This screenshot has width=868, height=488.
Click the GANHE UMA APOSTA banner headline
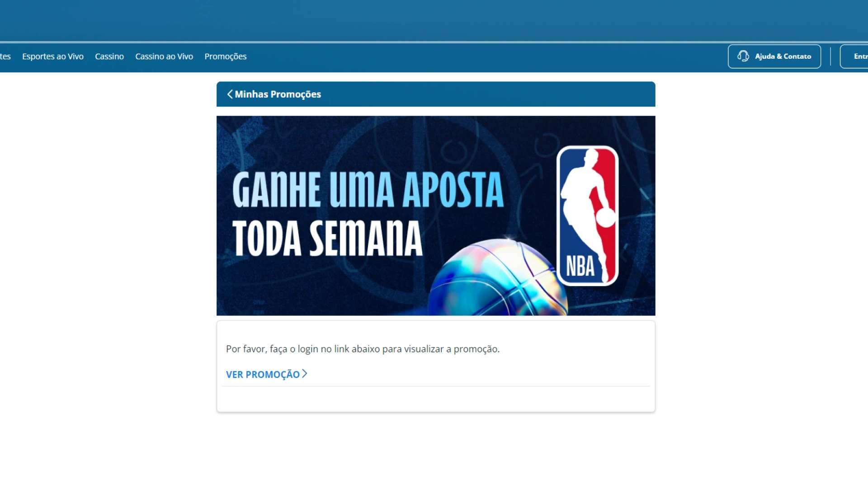367,189
